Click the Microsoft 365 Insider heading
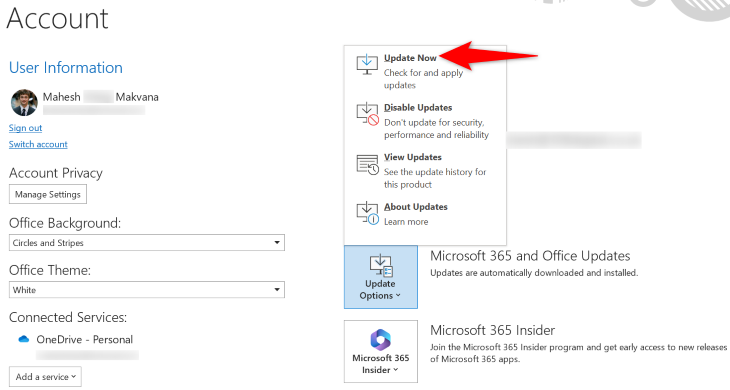730x390 pixels. coord(492,330)
